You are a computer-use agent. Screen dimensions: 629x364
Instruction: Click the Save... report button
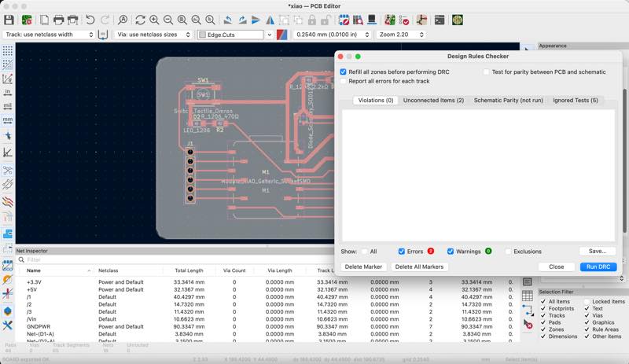[598, 252]
